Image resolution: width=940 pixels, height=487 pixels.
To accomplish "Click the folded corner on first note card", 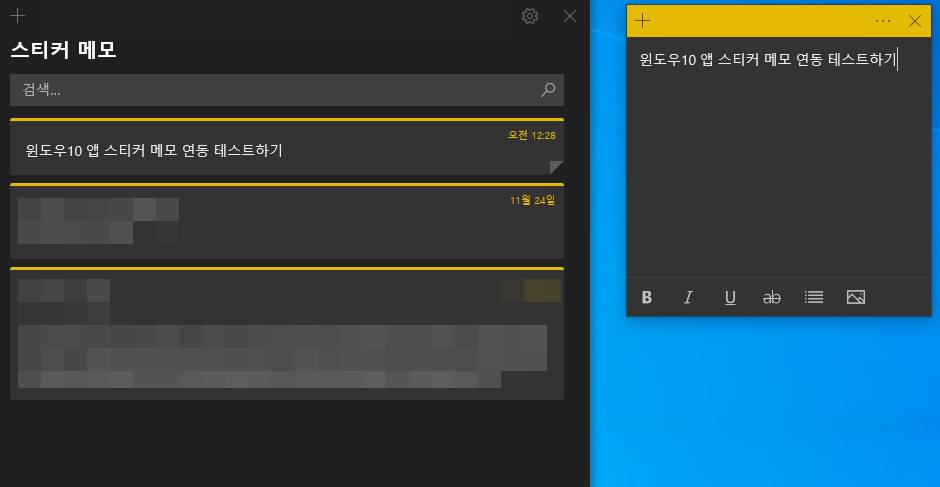I will tap(556, 167).
